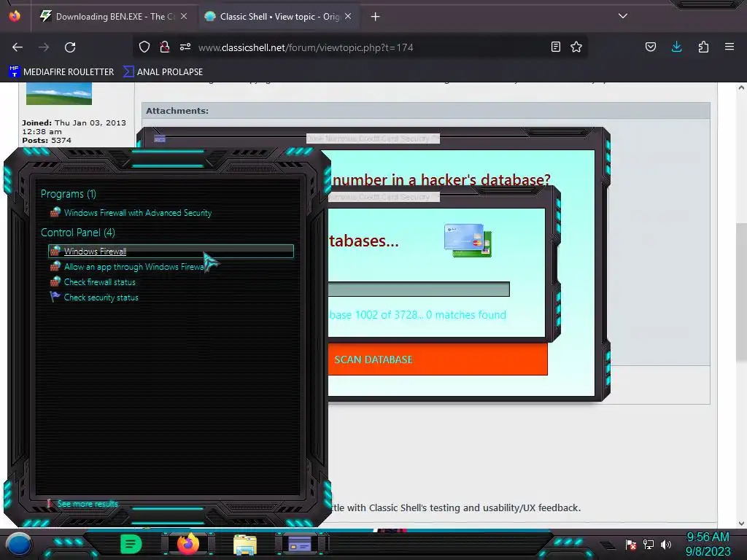Image resolution: width=747 pixels, height=560 pixels.
Task: Switch to the Classic Shell View topic tab
Action: click(x=279, y=17)
